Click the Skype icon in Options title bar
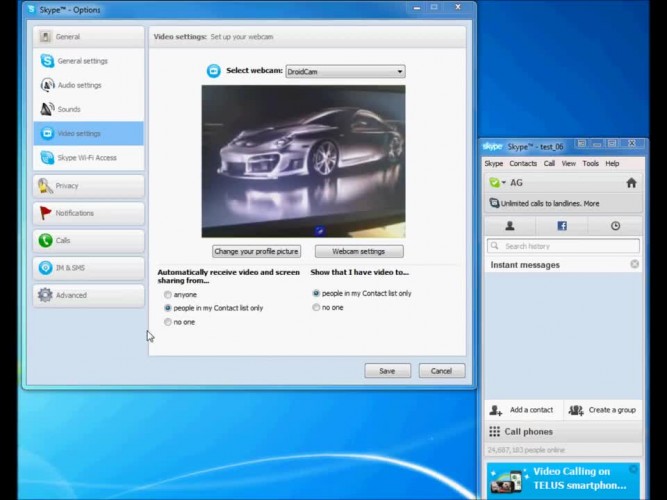Viewport: 667px width, 500px height. tap(31, 9)
